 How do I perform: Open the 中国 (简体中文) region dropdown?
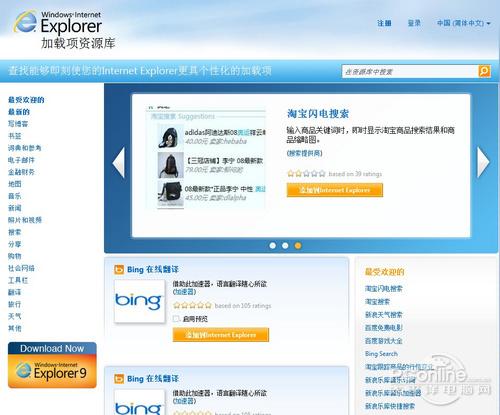point(464,23)
